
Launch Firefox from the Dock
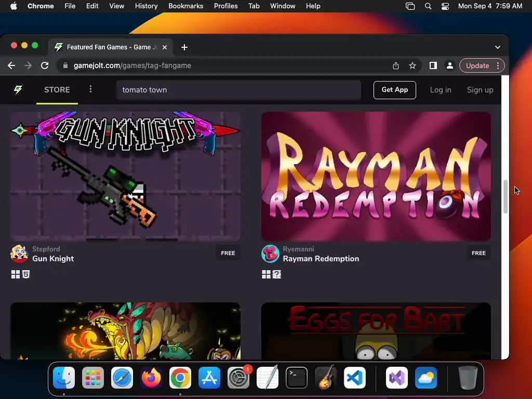pos(151,378)
